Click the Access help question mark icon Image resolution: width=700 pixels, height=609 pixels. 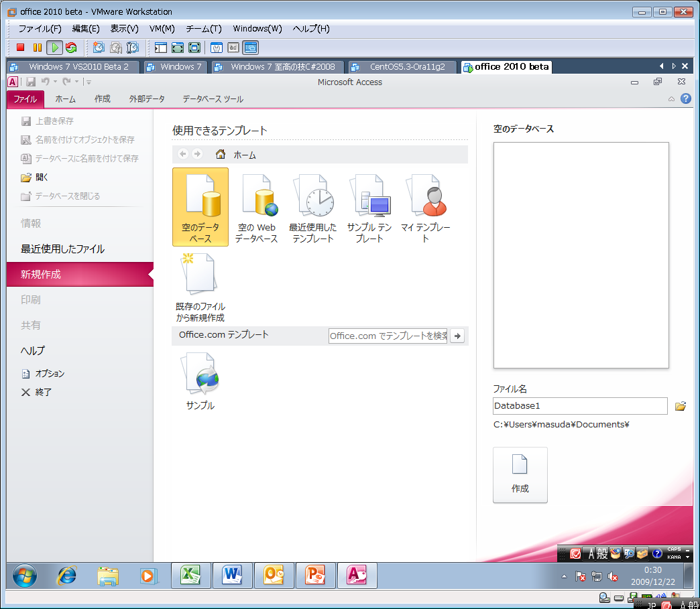pyautogui.click(x=685, y=99)
